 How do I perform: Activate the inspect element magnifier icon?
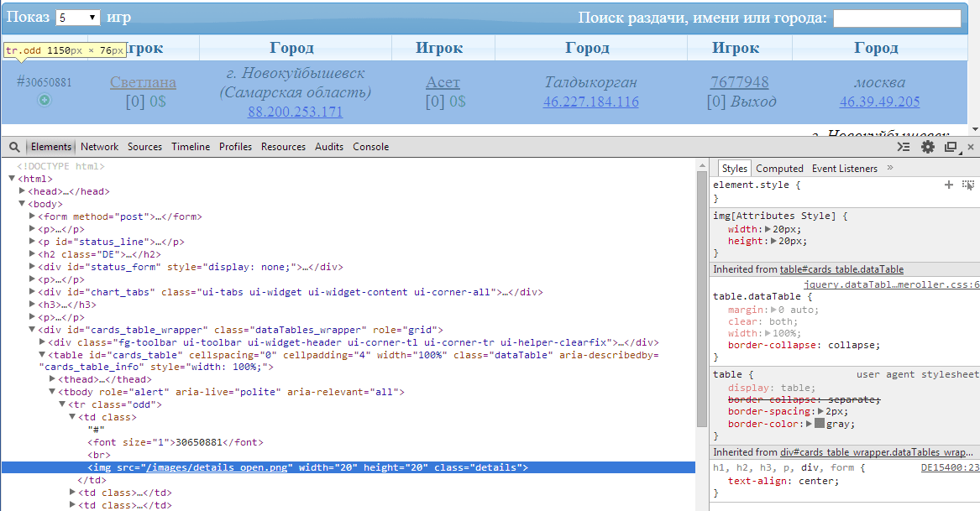click(x=13, y=146)
